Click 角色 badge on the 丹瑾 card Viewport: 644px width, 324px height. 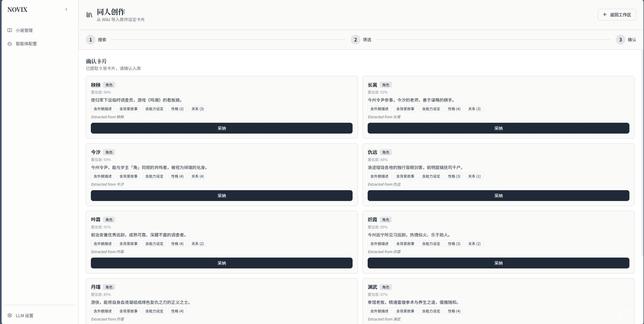click(x=109, y=287)
